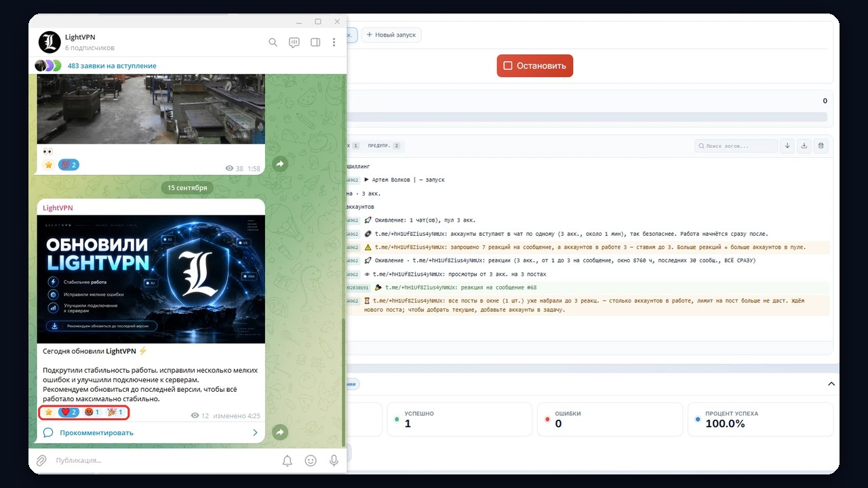
Task: Toggle the angry face reaction on update post
Action: click(x=92, y=412)
